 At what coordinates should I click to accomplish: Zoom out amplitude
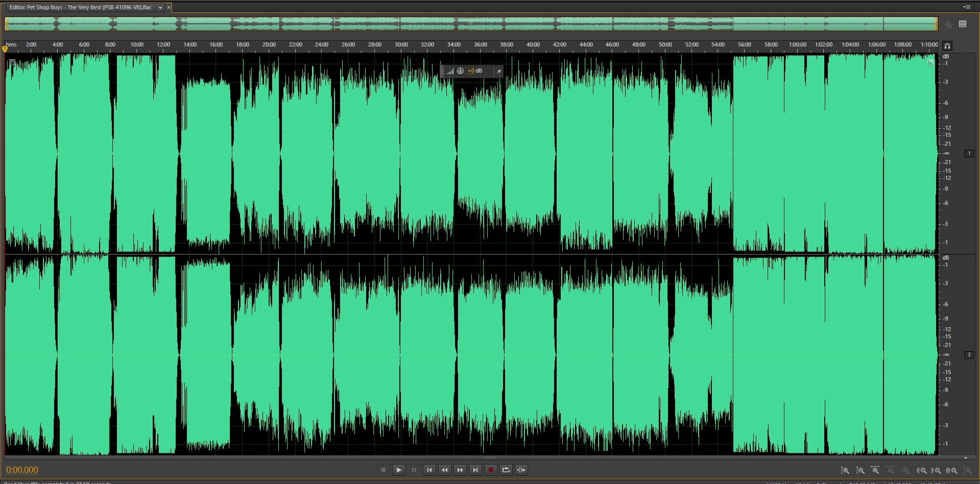tap(861, 470)
